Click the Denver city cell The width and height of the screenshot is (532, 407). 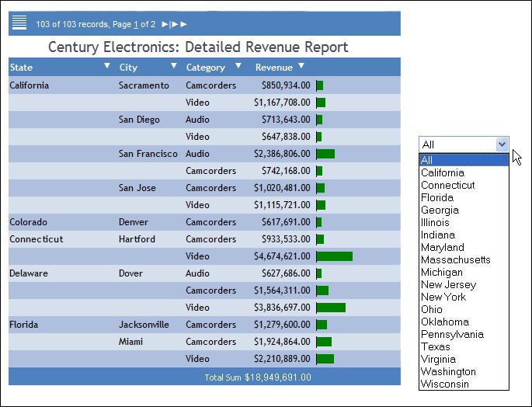click(134, 222)
